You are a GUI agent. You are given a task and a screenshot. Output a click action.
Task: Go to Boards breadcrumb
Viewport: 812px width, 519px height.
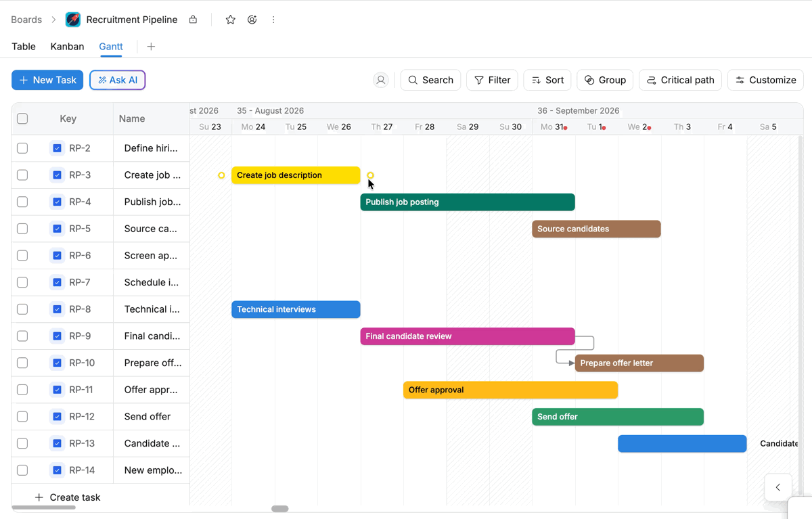26,20
